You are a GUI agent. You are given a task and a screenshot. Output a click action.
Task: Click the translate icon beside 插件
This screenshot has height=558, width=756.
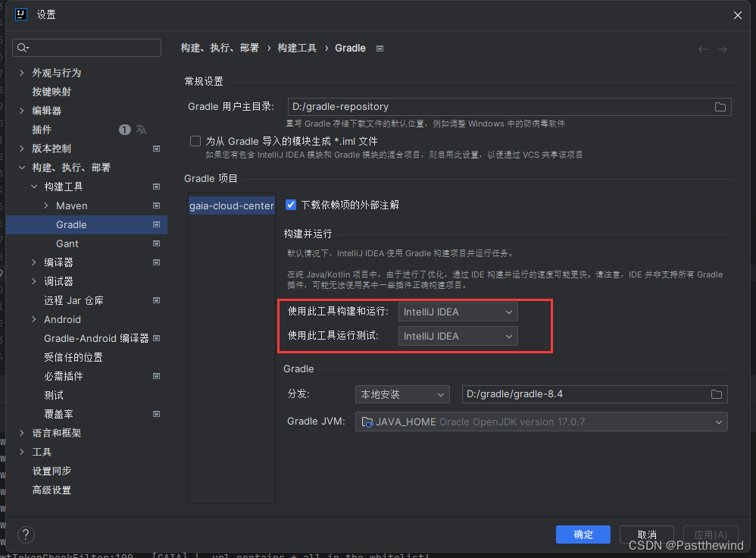click(141, 130)
